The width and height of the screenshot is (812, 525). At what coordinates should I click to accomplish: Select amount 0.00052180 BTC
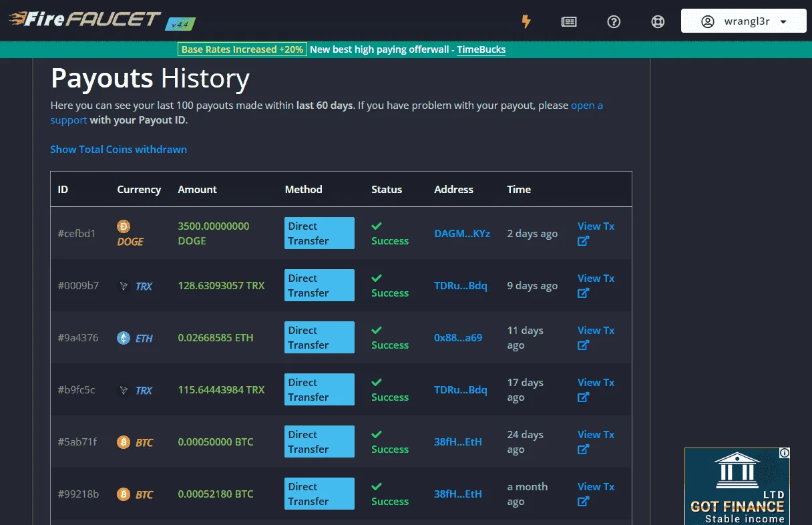point(216,494)
